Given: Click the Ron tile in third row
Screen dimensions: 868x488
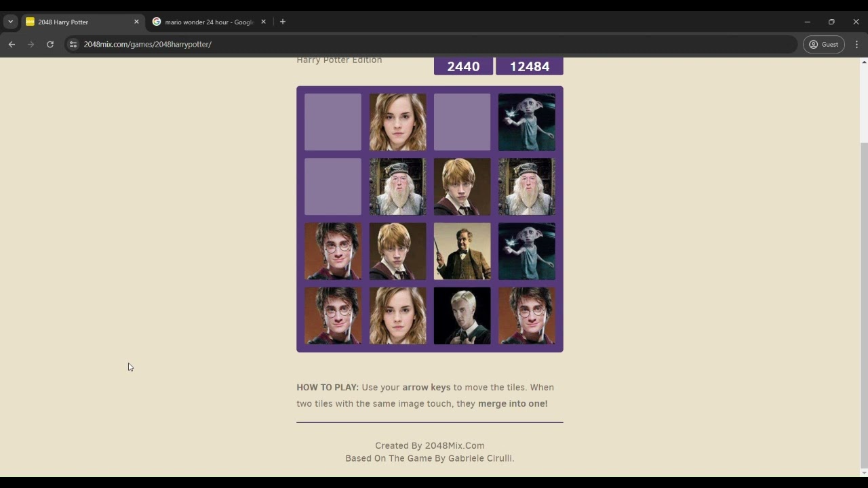Looking at the screenshot, I should (397, 251).
